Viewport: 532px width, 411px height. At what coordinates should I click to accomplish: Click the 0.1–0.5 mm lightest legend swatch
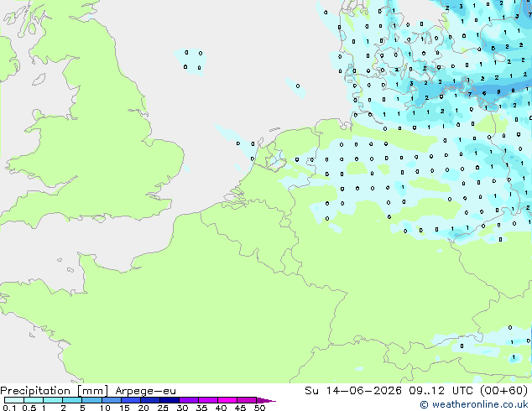(x=14, y=400)
